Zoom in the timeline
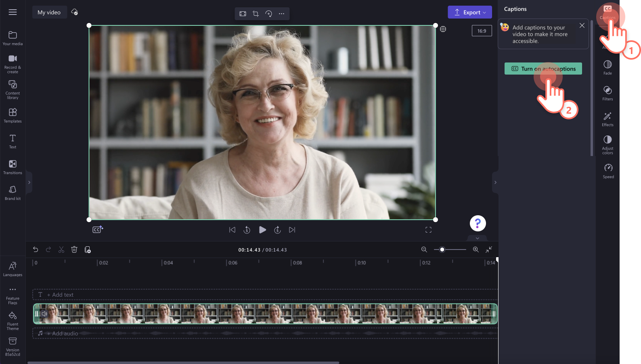 [x=476, y=250]
